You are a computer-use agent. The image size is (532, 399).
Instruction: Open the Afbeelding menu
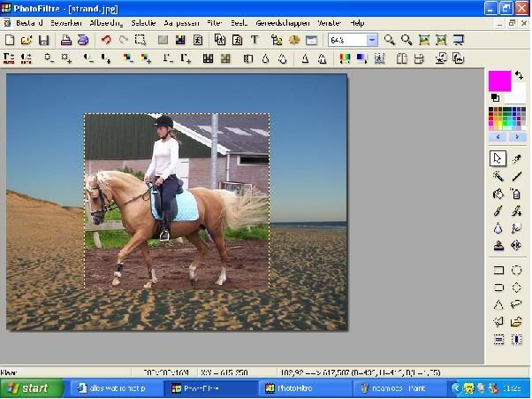(x=106, y=23)
